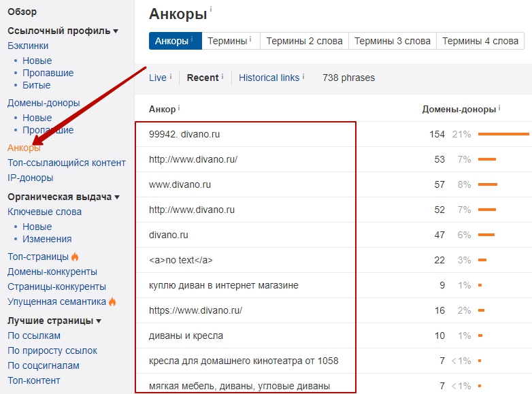Click the info icon on the Домены-доноры column header
The height and width of the screenshot is (394, 532).
coord(499,108)
